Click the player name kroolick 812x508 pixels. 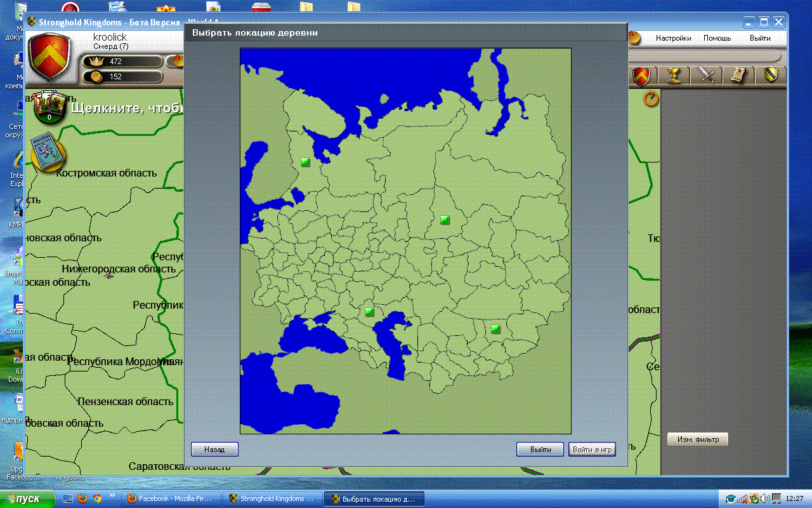point(110,37)
